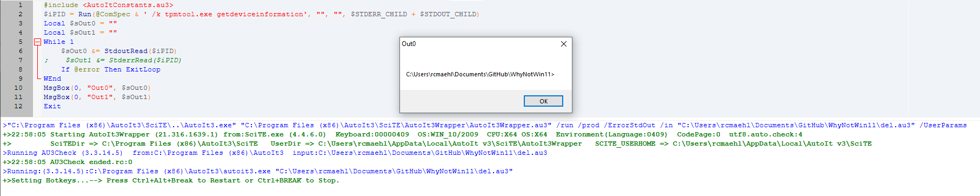Click the commented StderrRead($iPID) line
The width and height of the screenshot is (980, 196).
pos(113,60)
